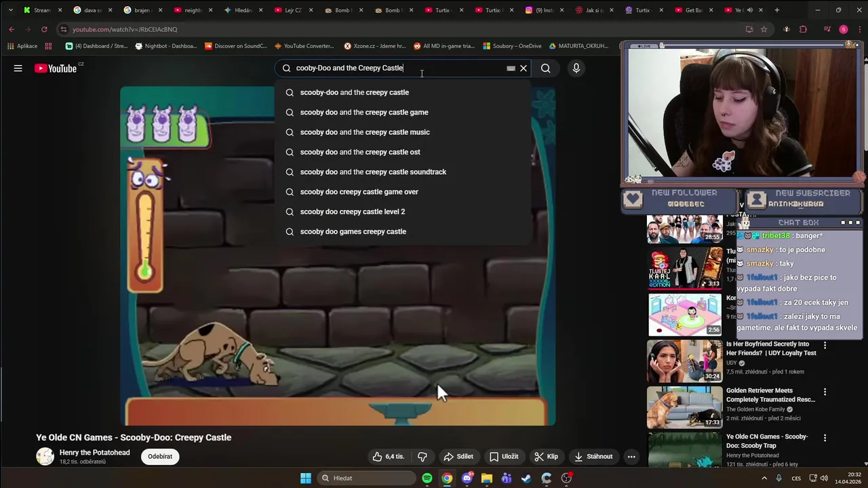Pick suggestion 'scooby doo and the creepy castle game'
The width and height of the screenshot is (868, 488).
pyautogui.click(x=403, y=112)
